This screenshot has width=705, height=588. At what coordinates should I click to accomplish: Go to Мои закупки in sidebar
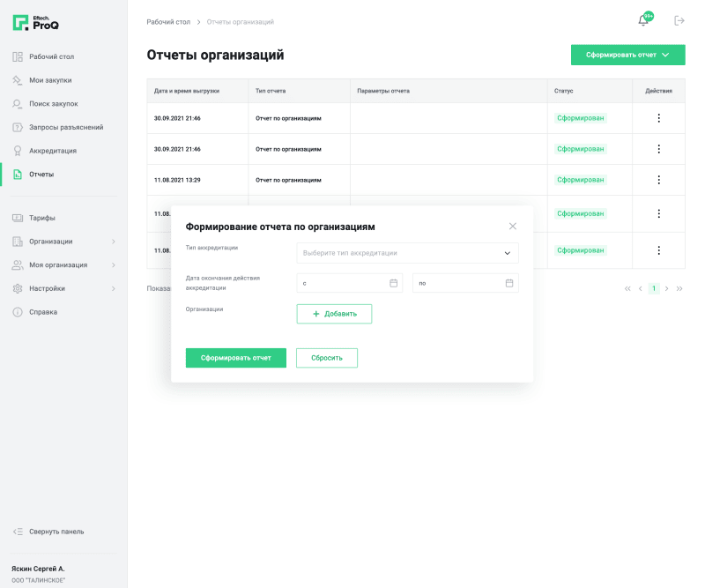(x=50, y=80)
